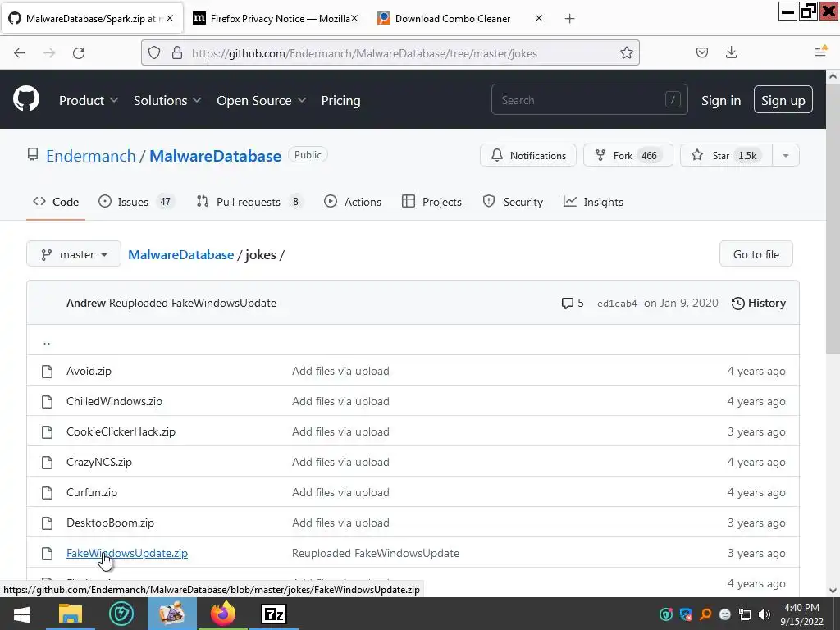Click the shield tracking protection icon
Screen dimensions: 840x630
[x=154, y=52]
